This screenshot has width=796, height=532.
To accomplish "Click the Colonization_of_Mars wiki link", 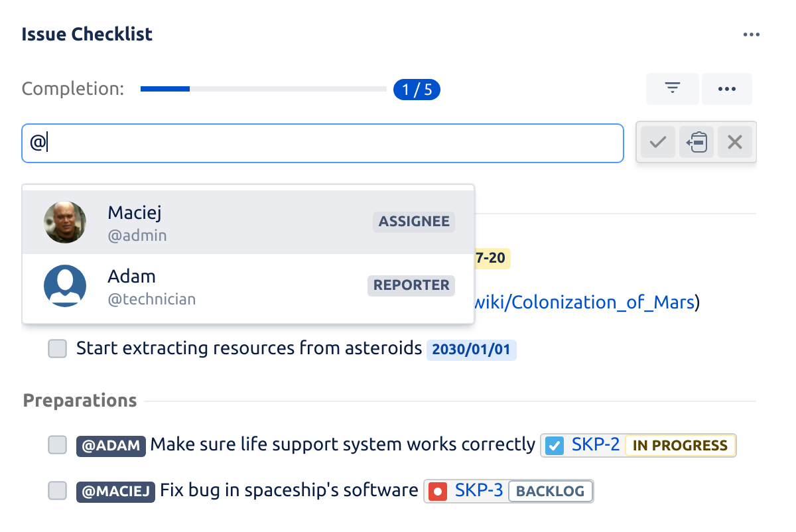I will click(584, 302).
